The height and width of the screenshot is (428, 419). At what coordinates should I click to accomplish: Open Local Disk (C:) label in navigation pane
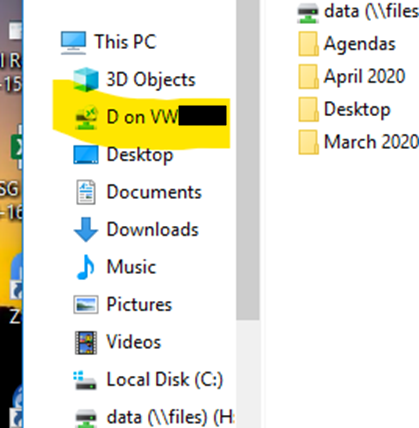pos(165,380)
